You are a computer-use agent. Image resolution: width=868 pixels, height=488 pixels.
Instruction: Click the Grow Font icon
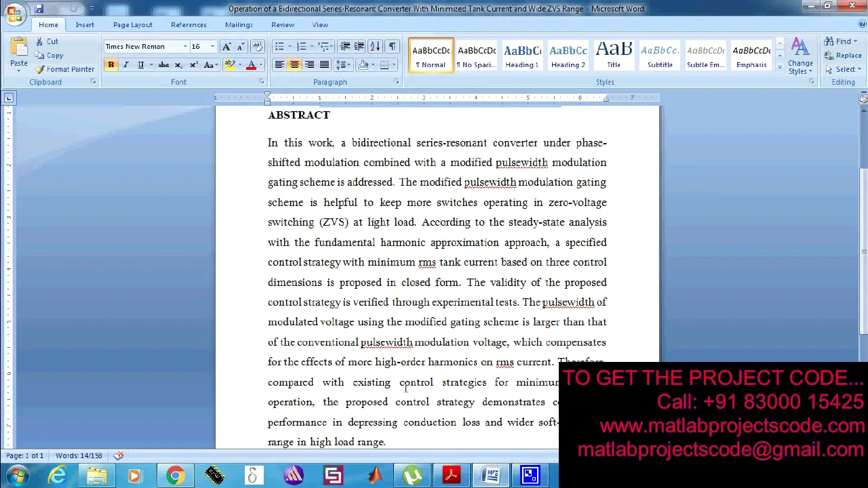tap(226, 47)
